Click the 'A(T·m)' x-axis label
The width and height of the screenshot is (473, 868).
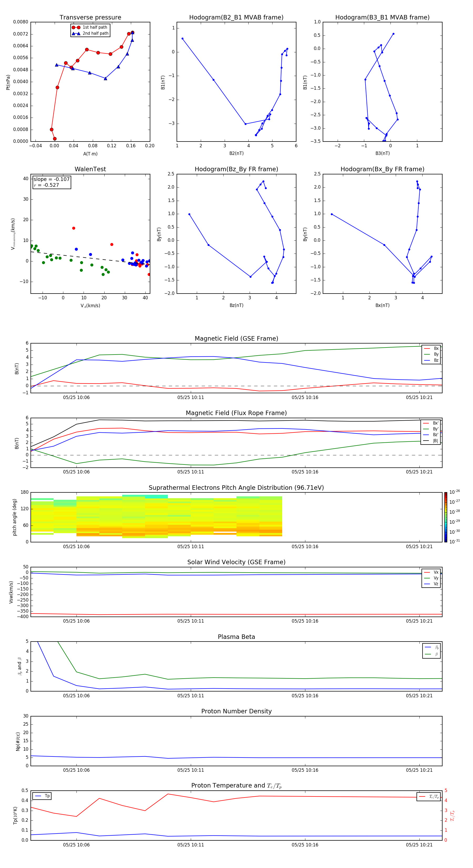pos(90,154)
